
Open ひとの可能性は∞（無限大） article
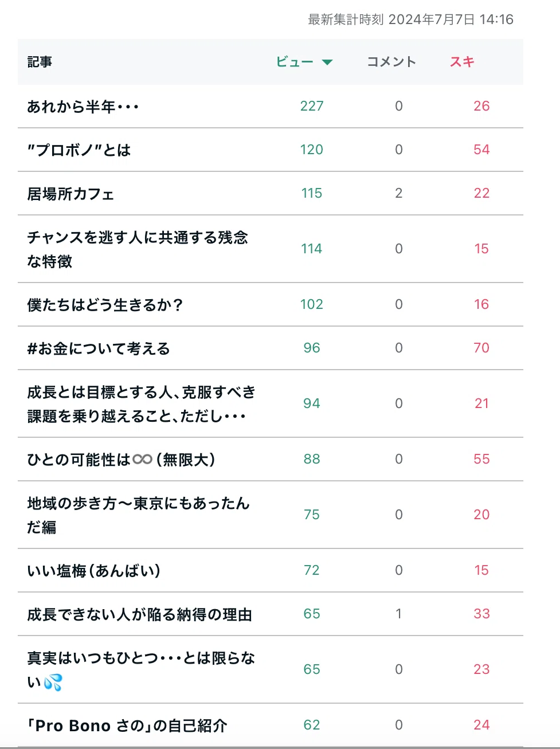pyautogui.click(x=122, y=460)
